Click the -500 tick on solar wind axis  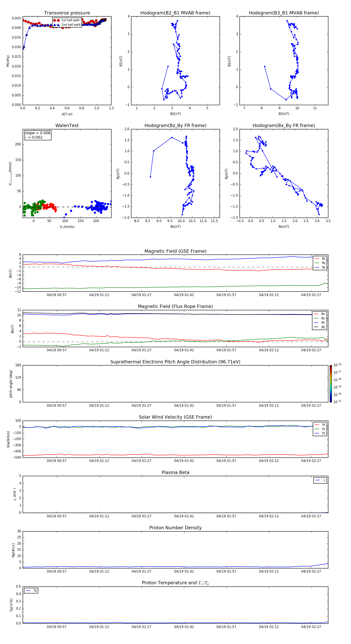(x=17, y=458)
